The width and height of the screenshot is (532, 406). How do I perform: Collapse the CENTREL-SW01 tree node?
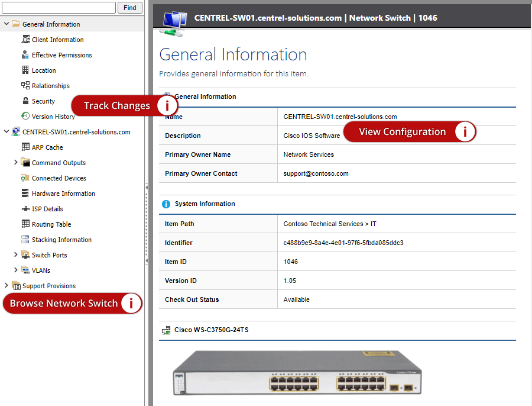pyautogui.click(x=7, y=131)
